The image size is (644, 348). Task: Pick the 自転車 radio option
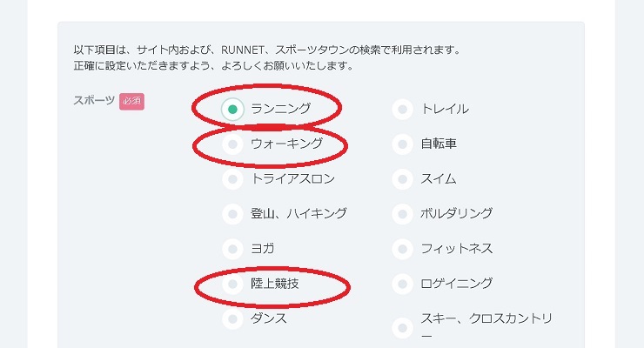(x=402, y=144)
